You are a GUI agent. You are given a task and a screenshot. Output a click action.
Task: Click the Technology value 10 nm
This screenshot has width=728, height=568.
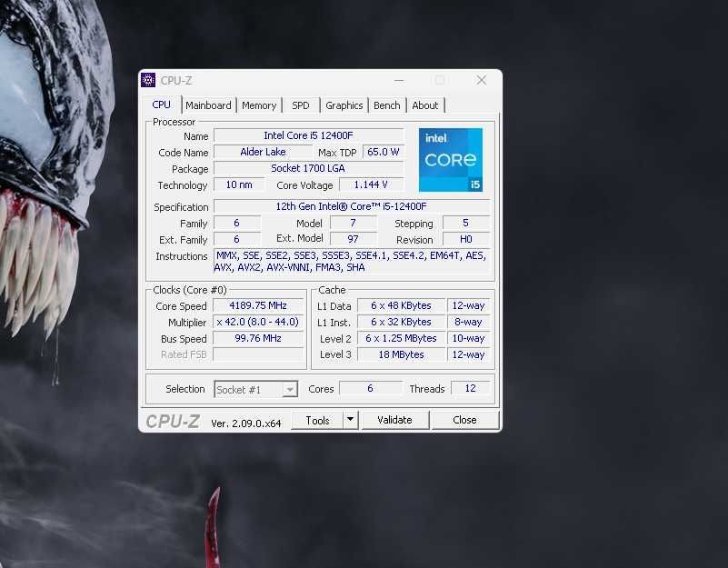pyautogui.click(x=239, y=184)
